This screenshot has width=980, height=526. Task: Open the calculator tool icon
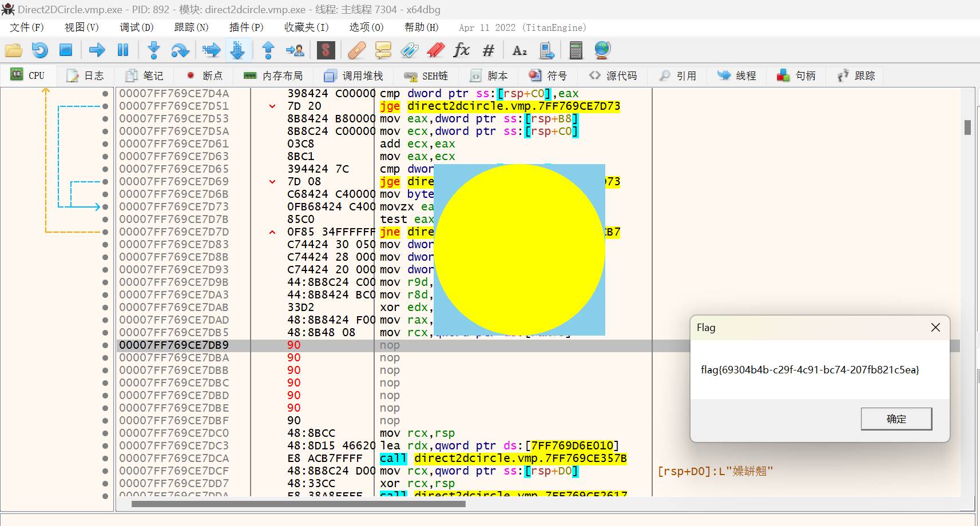click(x=576, y=50)
